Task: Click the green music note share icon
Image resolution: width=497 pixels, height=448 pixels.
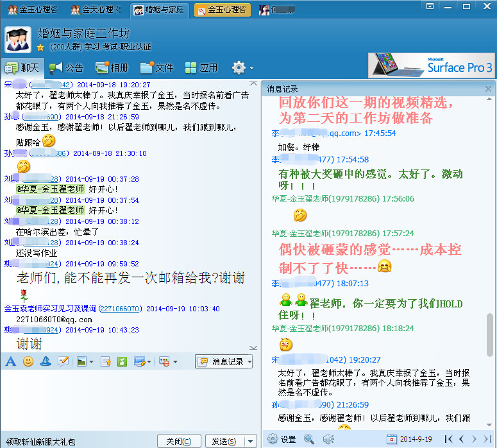Action: coord(121,361)
